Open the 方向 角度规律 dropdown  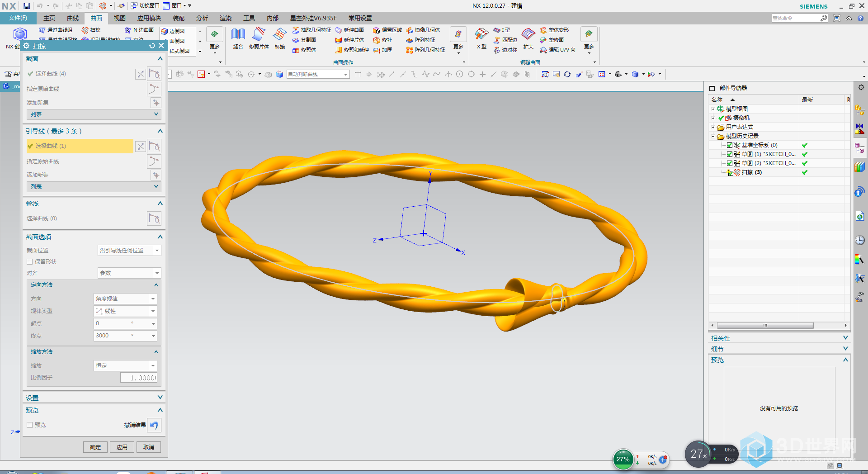[x=125, y=299]
